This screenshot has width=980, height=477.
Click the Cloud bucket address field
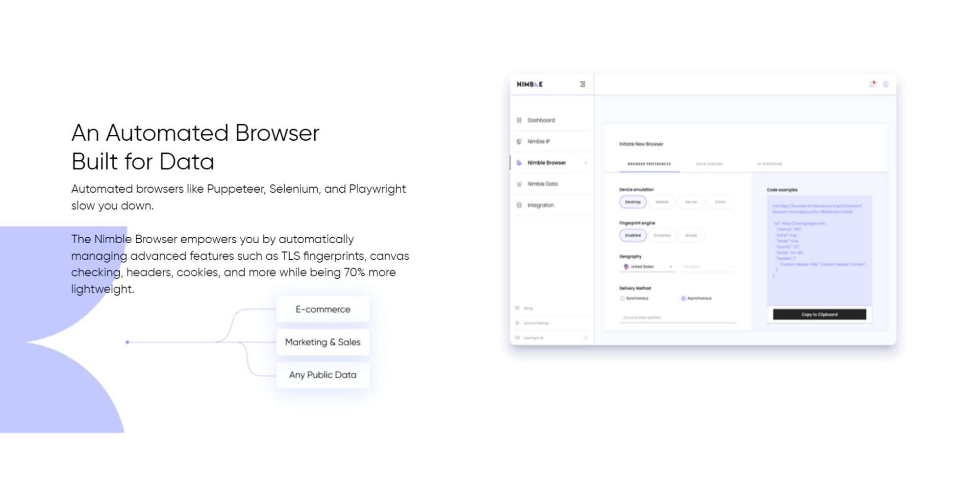click(678, 318)
